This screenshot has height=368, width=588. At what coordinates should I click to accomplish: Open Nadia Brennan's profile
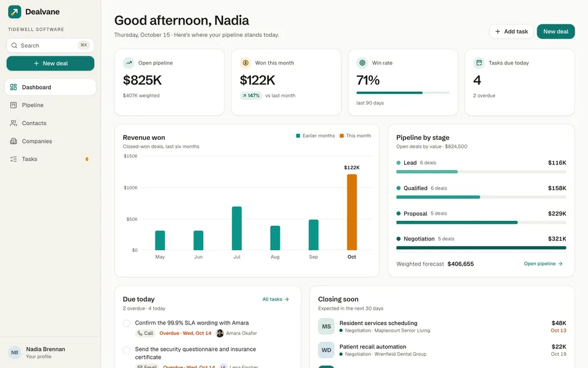[x=50, y=353]
